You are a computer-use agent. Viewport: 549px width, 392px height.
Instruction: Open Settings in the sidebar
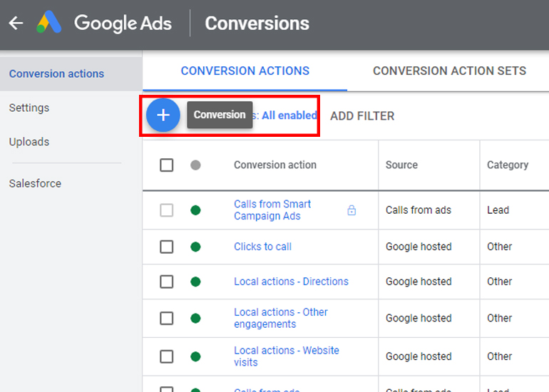(29, 108)
